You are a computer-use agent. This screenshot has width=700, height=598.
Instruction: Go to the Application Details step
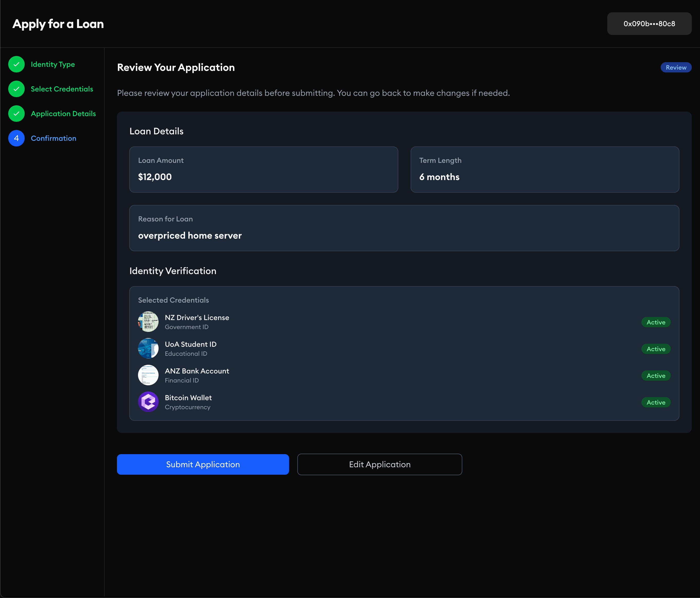tap(63, 114)
